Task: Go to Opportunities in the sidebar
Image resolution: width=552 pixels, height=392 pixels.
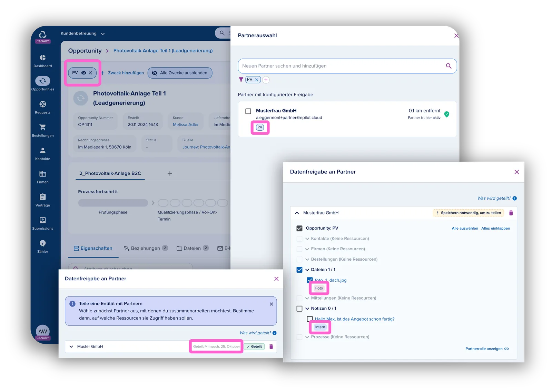Action: click(43, 84)
